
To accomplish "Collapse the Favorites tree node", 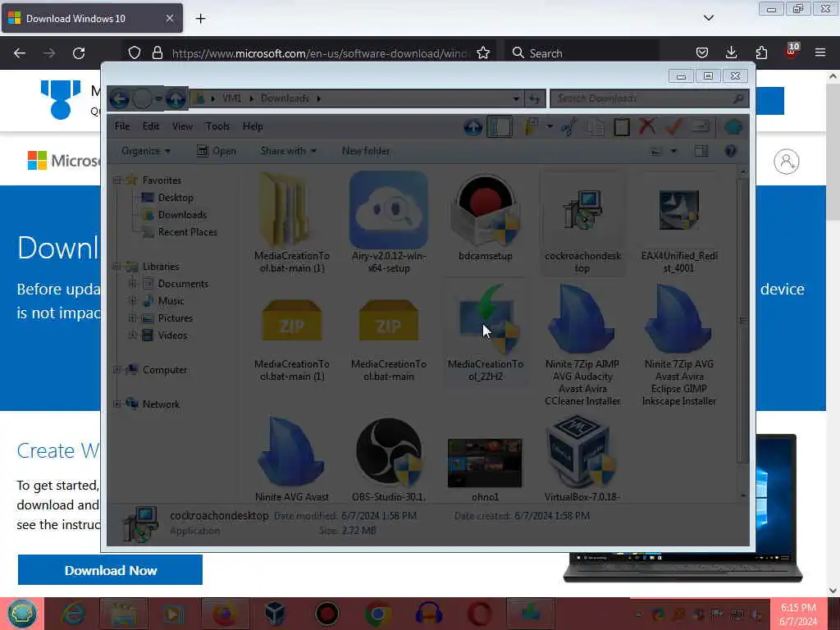I will [116, 180].
